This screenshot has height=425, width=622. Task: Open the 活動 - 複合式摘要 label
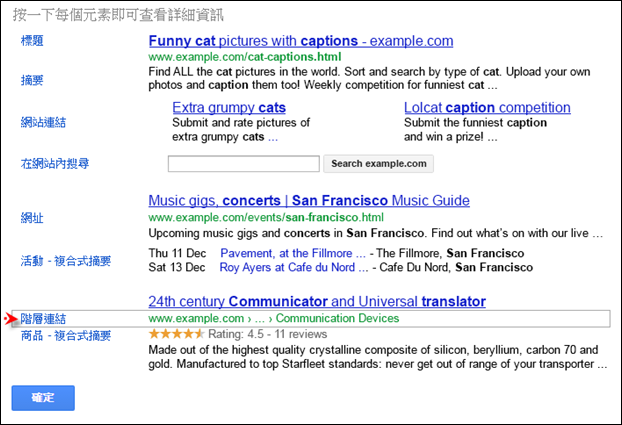click(x=66, y=261)
